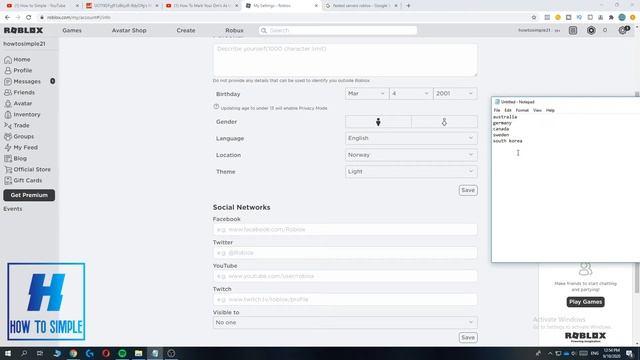Click the Twitch URL field
The width and height of the screenshot is (640, 360).
[345, 300]
